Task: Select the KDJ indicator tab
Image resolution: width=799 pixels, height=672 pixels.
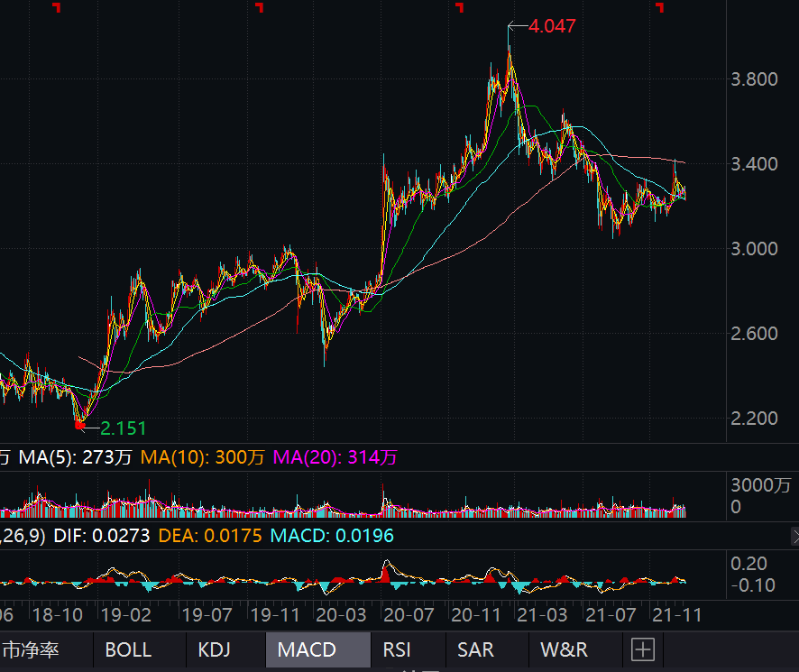Action: coord(214,649)
